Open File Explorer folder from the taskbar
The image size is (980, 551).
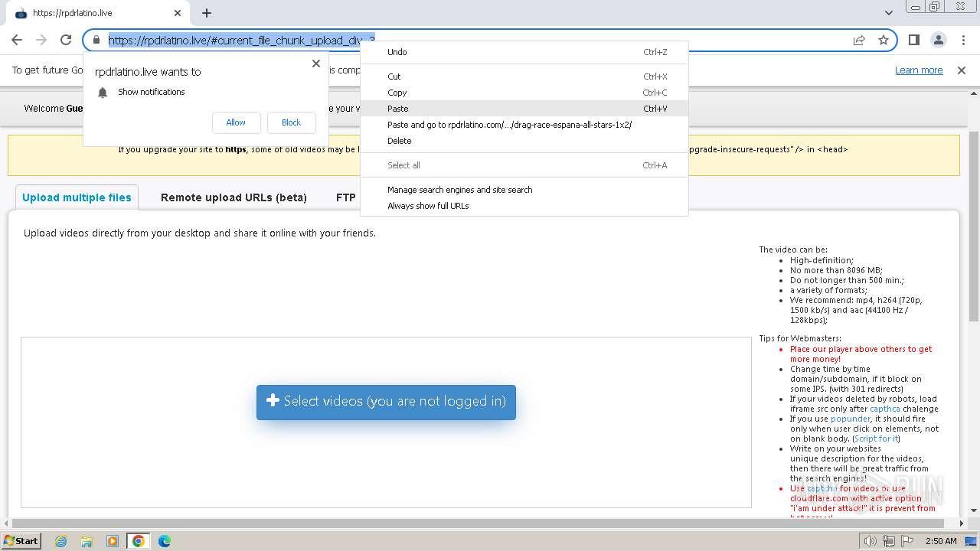[87, 541]
